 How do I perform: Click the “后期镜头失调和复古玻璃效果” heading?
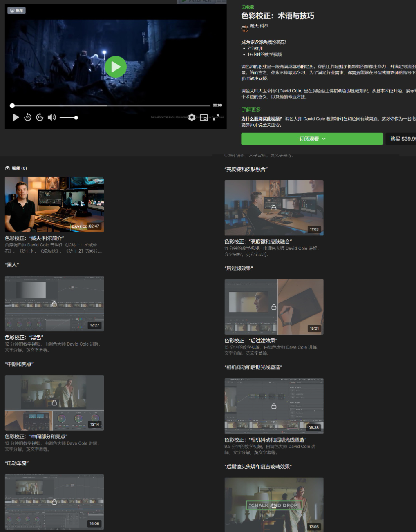pyautogui.click(x=258, y=467)
